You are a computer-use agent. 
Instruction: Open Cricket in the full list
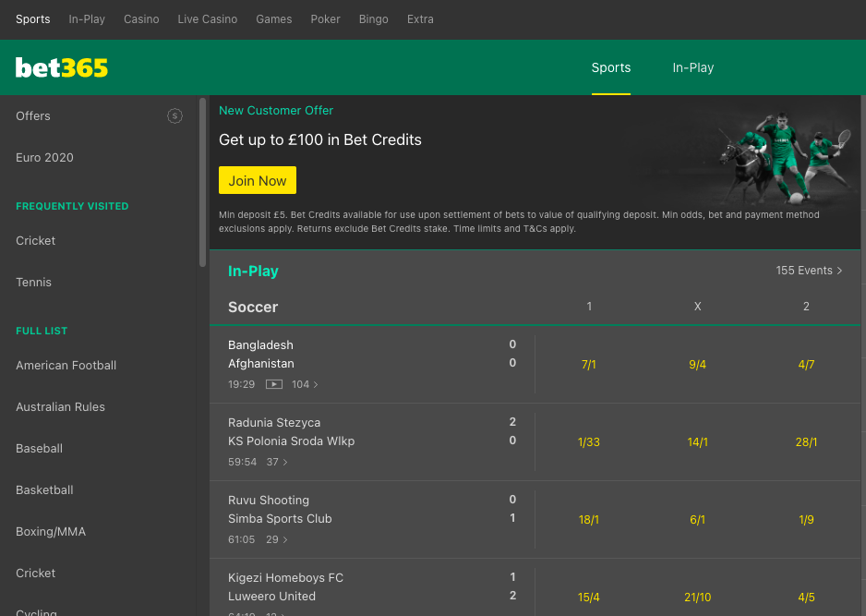pos(36,574)
